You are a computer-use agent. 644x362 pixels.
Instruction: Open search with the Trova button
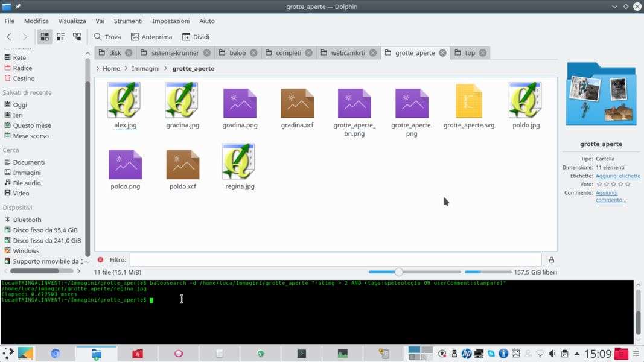(x=107, y=37)
